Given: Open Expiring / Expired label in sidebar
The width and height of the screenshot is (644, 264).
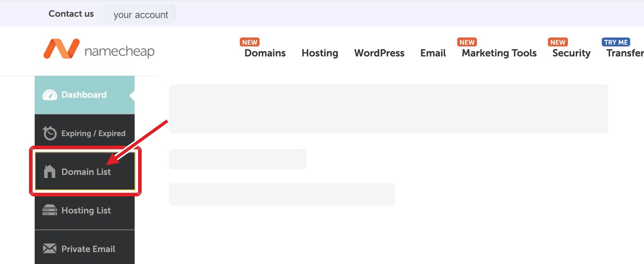Looking at the screenshot, I should tap(93, 133).
